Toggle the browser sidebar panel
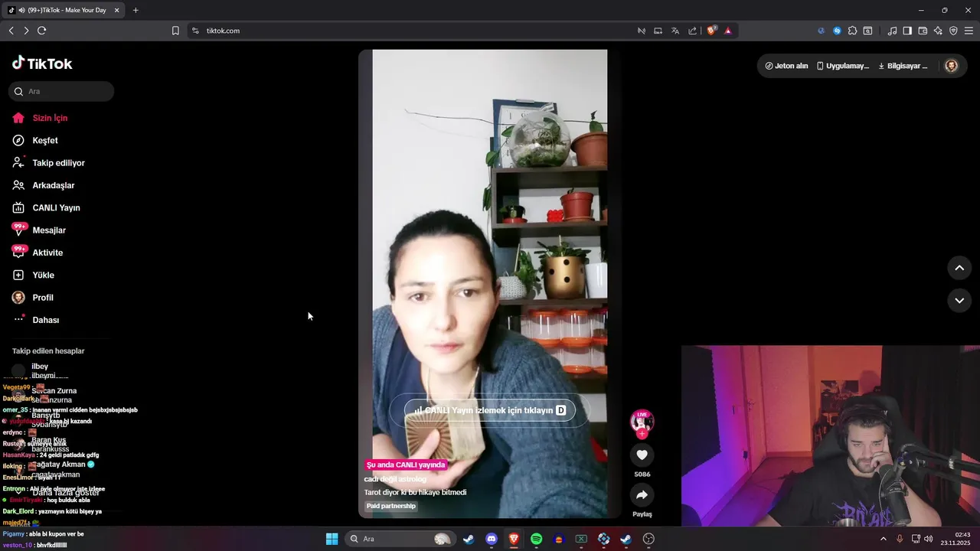The width and height of the screenshot is (980, 551). 907,31
